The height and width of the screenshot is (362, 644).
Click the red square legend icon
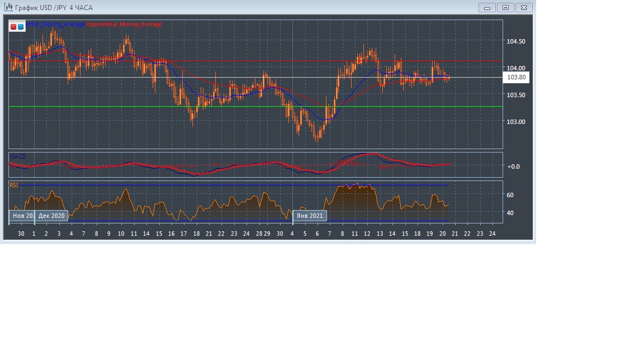pyautogui.click(x=13, y=26)
